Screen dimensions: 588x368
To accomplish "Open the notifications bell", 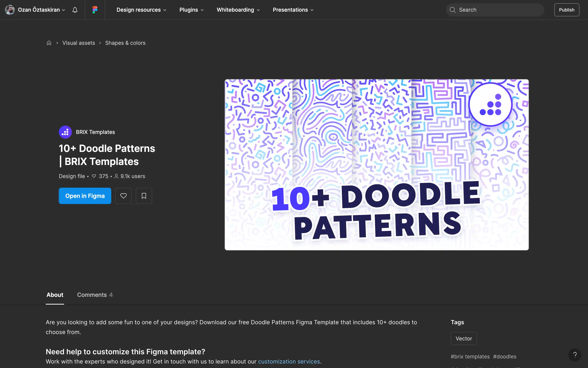I will (75, 10).
